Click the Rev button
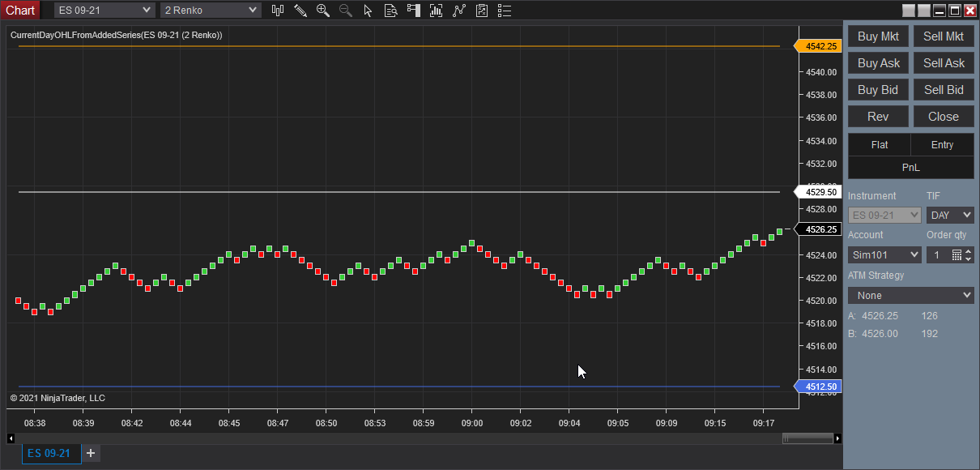Image resolution: width=980 pixels, height=470 pixels. tap(878, 117)
